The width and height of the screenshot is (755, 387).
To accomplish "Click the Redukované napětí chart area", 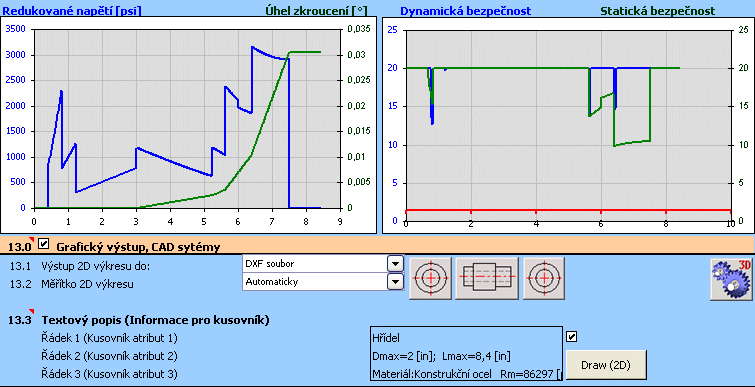I will click(x=187, y=118).
